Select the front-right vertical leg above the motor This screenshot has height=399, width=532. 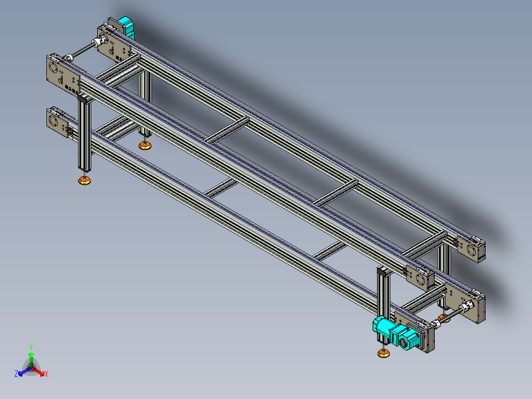(x=384, y=295)
